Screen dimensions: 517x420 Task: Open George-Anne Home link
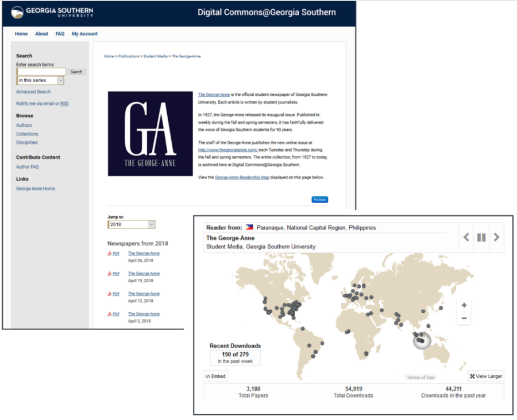[36, 188]
